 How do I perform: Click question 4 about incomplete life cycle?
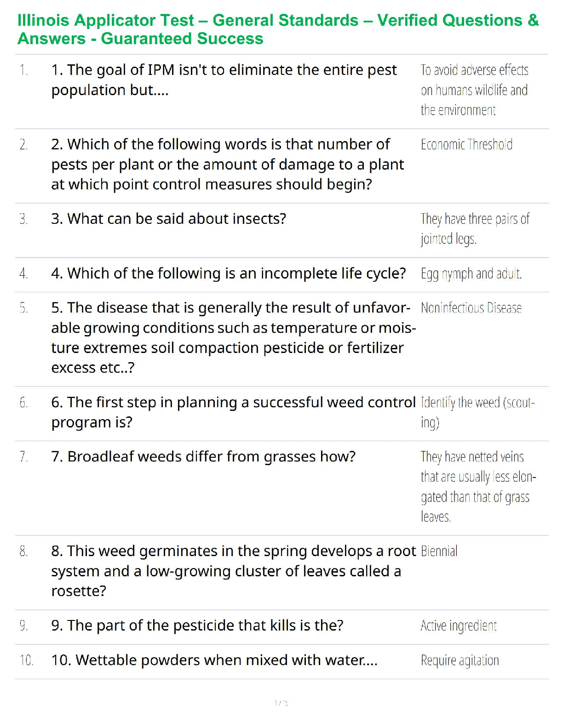228,273
